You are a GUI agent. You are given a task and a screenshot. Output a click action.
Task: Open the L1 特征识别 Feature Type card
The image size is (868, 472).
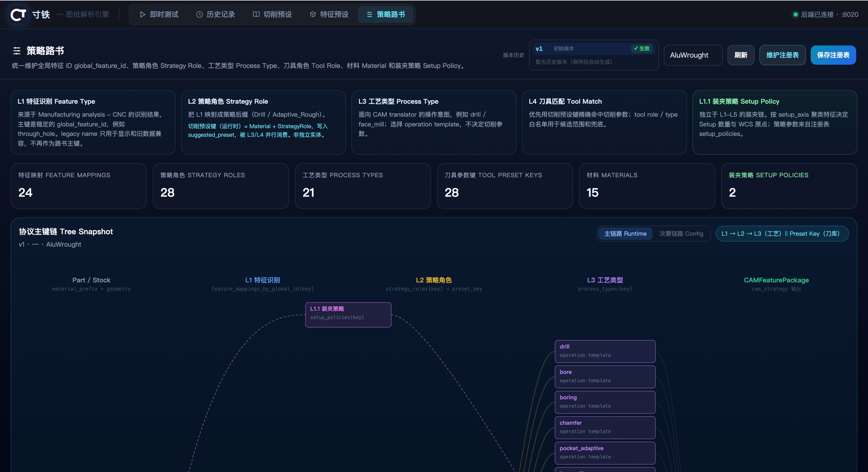click(x=93, y=122)
